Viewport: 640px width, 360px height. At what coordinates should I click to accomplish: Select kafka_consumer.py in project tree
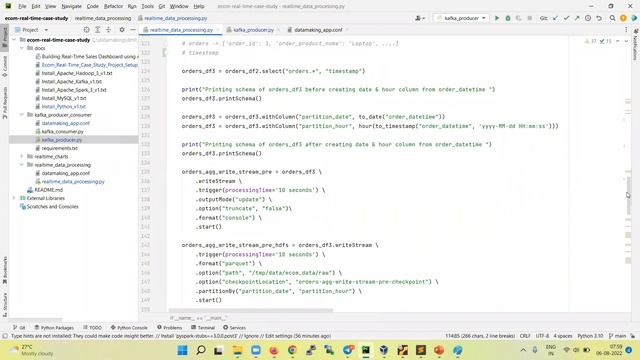coord(62,131)
